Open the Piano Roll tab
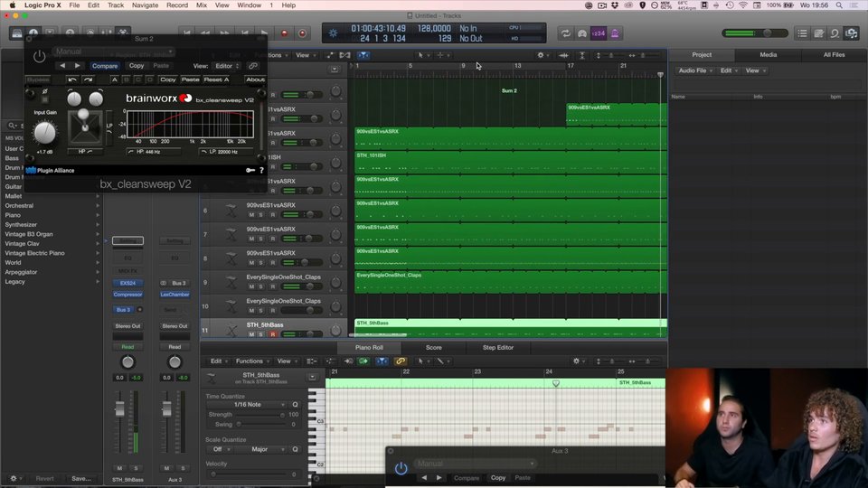868x488 pixels. coord(369,347)
